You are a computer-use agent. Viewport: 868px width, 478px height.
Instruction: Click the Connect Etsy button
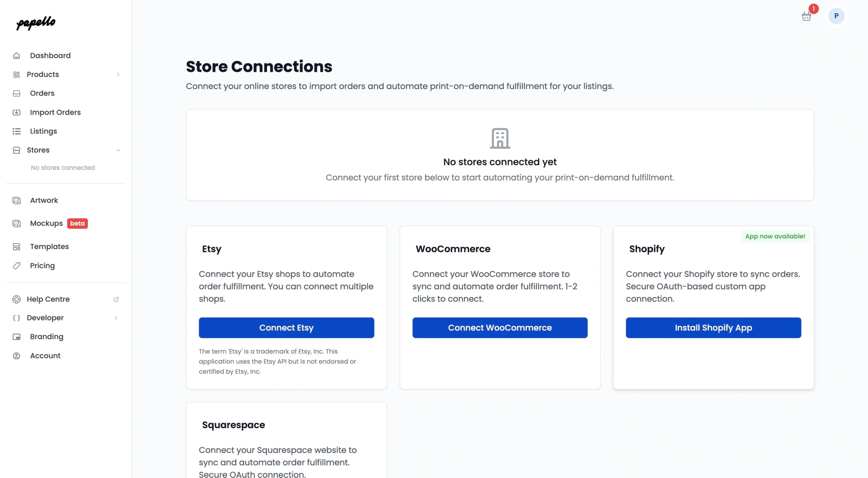coord(286,327)
